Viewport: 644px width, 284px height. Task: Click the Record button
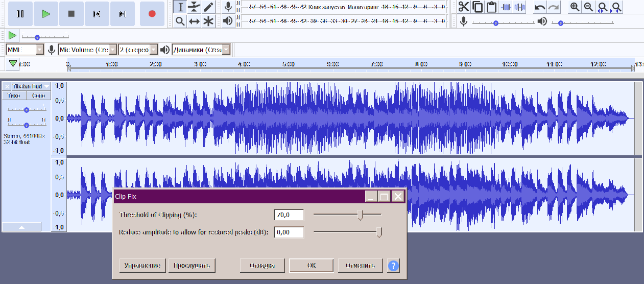tap(152, 14)
